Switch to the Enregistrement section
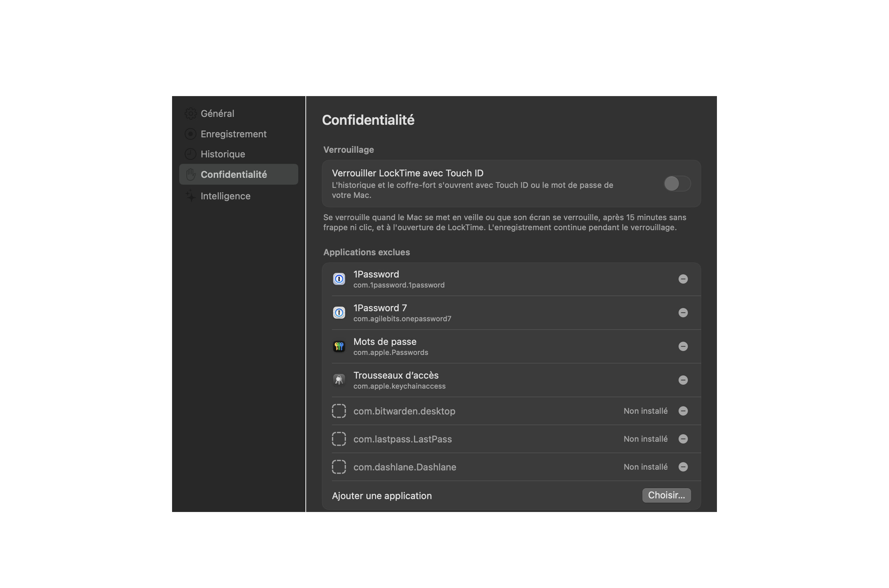 238,134
